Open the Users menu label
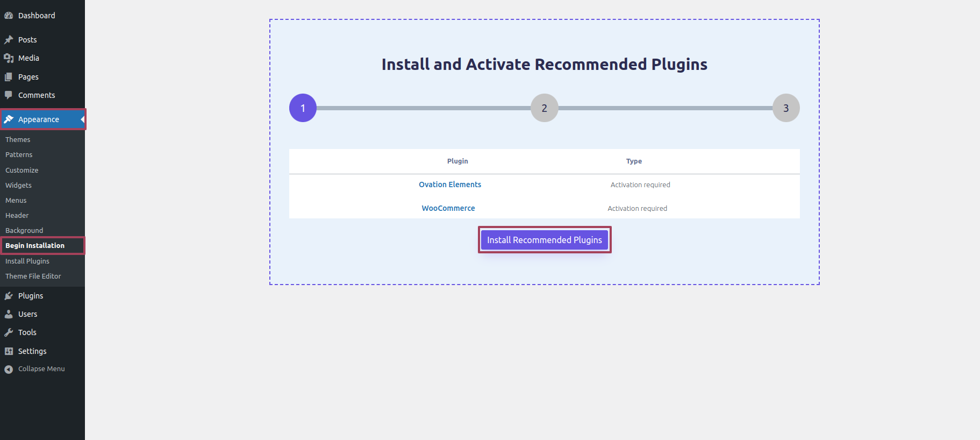The width and height of the screenshot is (980, 440). 28,314
